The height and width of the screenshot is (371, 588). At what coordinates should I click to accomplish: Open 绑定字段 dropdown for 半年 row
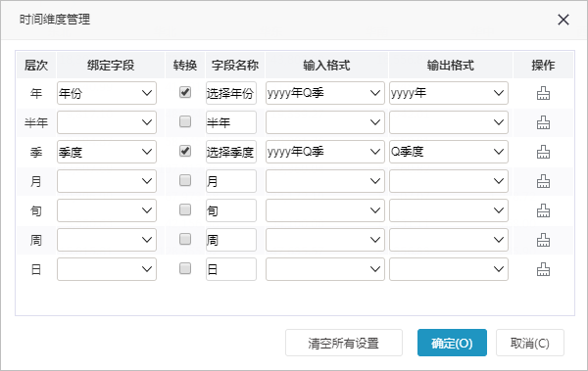(x=107, y=122)
